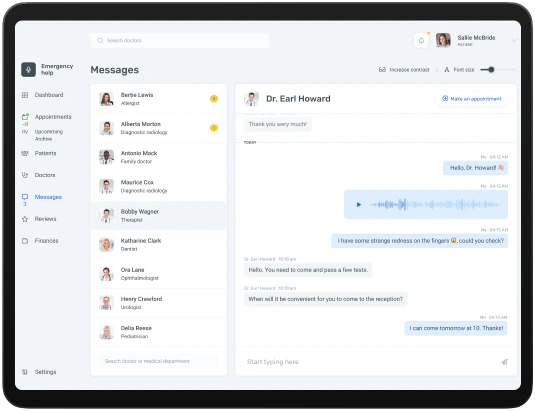Viewport: 535px width, 411px height.
Task: Click Make an appointment button
Action: coord(472,99)
